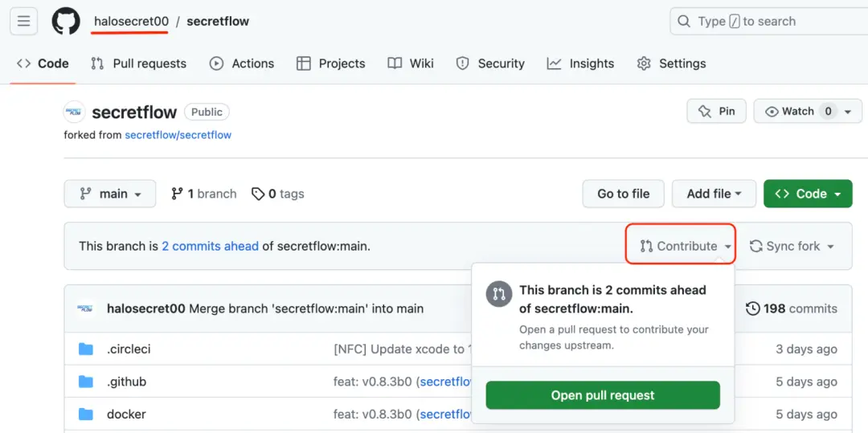Open the 'Merge branch secretflow:main into main' commit
The image size is (868, 433).
306,308
